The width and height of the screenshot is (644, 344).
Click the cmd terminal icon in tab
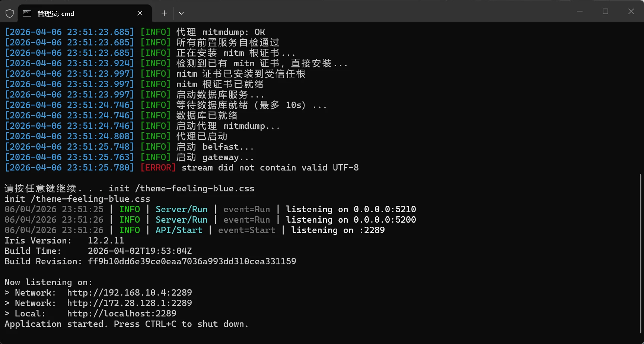point(27,13)
